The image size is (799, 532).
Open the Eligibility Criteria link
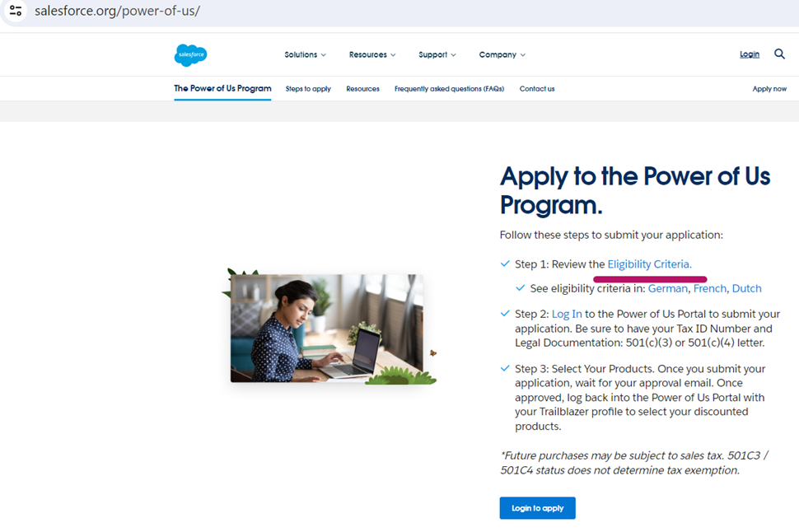pos(649,264)
